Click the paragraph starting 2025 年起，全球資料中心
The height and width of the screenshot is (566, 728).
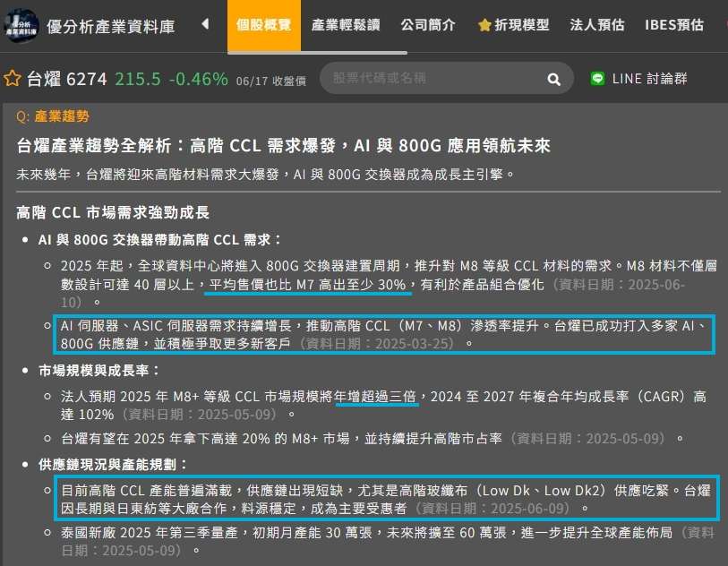[x=389, y=284]
